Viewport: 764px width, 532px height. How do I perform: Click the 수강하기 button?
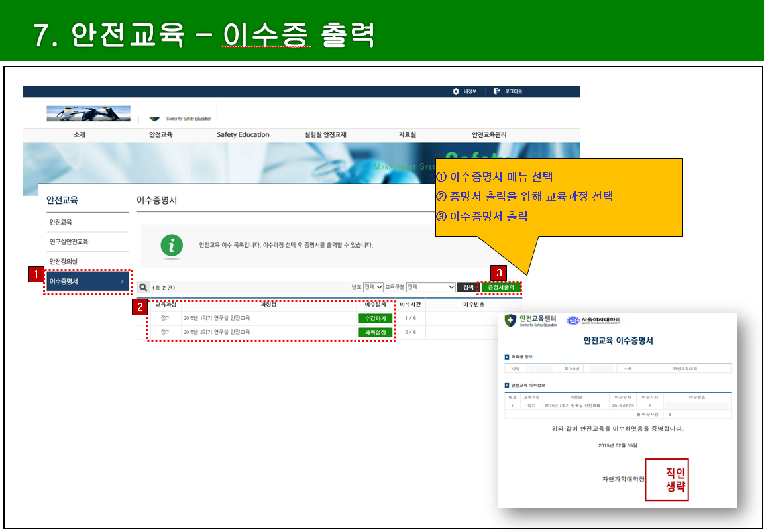tap(375, 319)
